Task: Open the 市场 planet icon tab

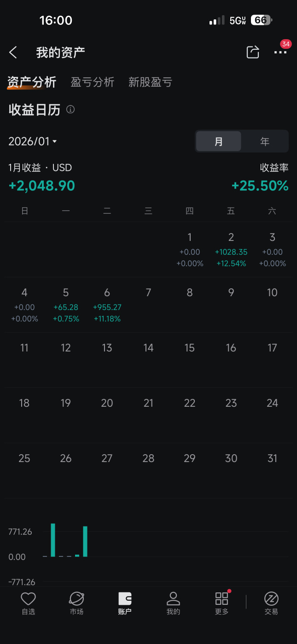Action: 76,604
